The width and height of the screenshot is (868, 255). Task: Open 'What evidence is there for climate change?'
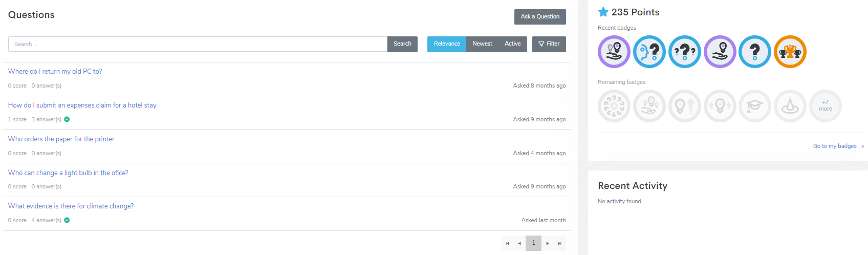click(x=71, y=206)
